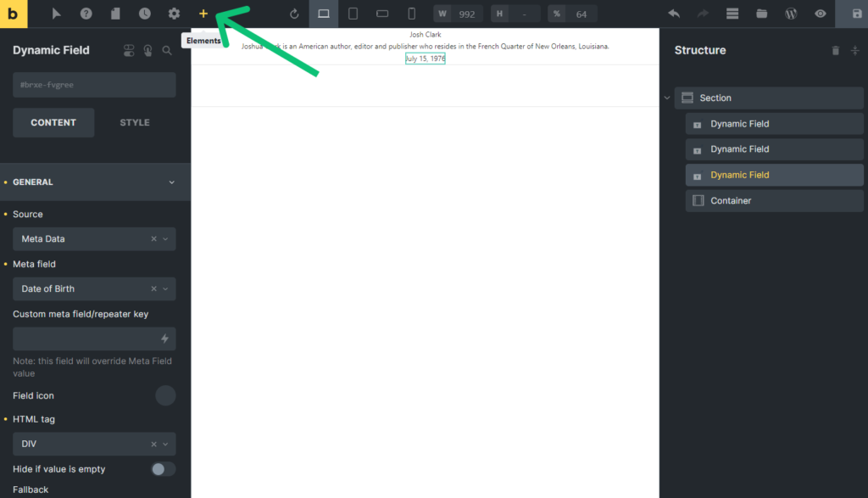This screenshot has width=868, height=498.
Task: Open the Elements plus icon
Action: click(203, 14)
